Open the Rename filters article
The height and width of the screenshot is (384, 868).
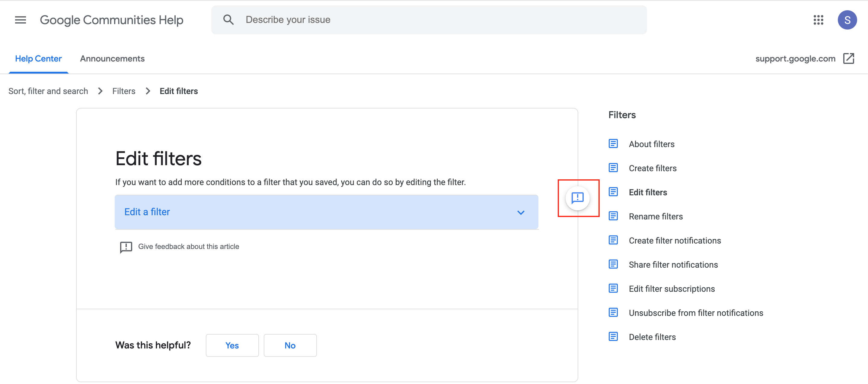[x=656, y=216]
